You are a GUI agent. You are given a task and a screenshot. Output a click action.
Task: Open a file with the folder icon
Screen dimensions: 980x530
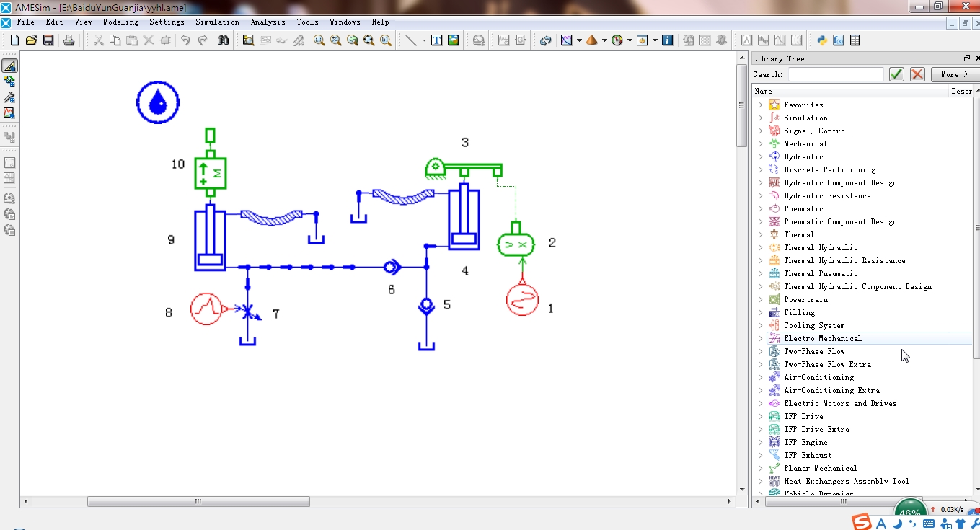click(x=31, y=40)
